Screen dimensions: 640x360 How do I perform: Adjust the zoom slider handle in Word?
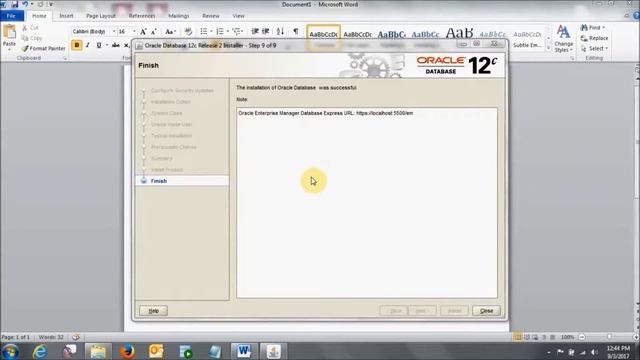click(609, 337)
